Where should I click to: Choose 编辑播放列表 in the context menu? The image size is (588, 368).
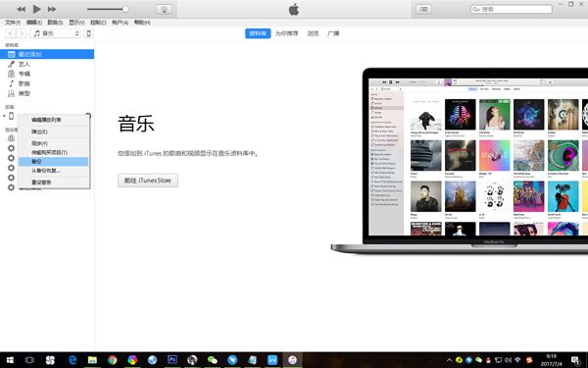53,120
